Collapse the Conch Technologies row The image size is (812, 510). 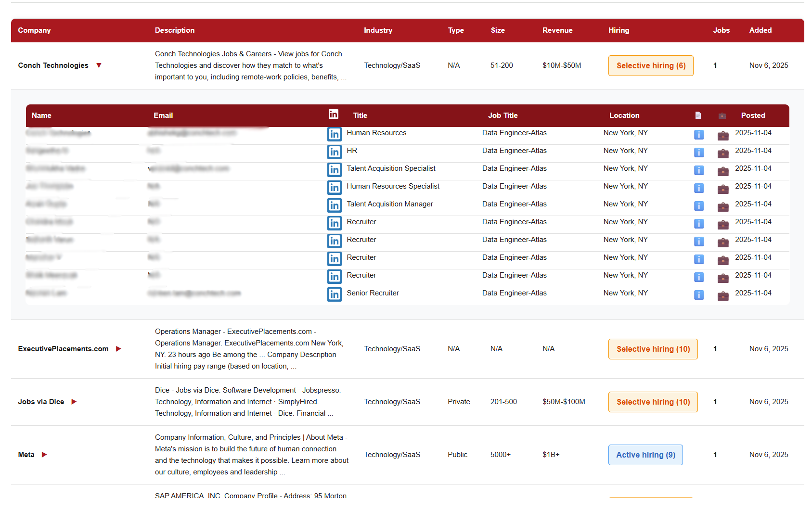click(99, 65)
